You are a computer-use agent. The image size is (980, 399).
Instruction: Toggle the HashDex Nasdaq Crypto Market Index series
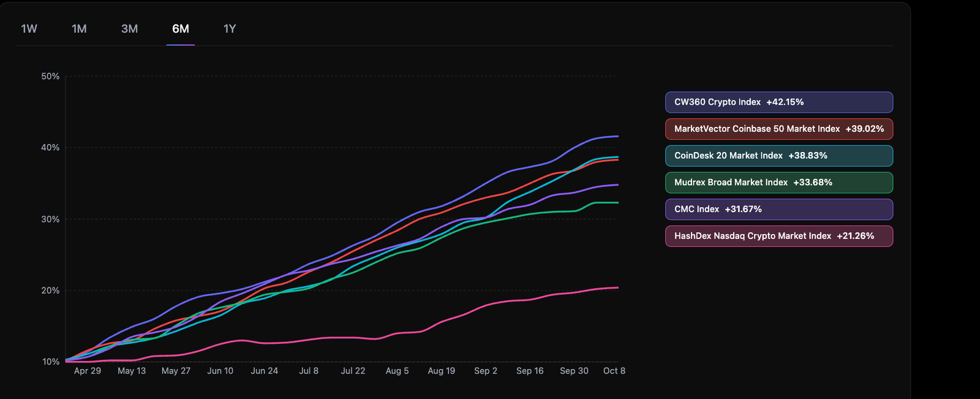point(778,236)
